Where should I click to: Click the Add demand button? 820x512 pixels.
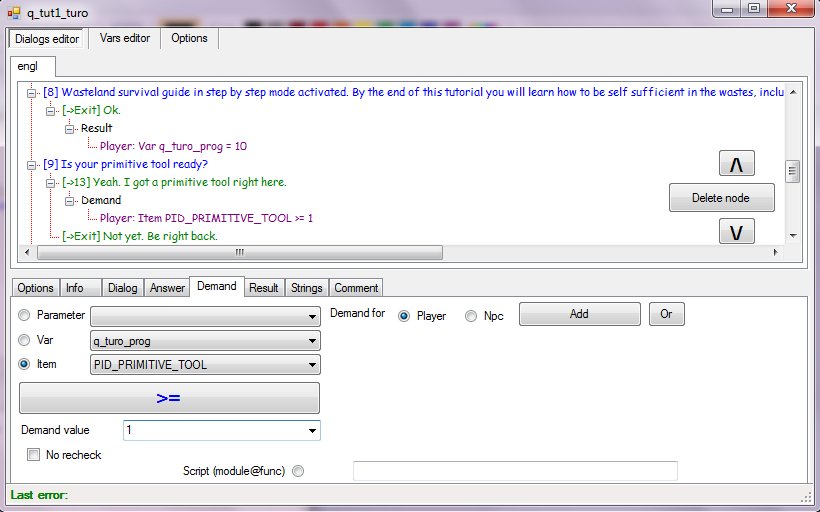click(579, 314)
